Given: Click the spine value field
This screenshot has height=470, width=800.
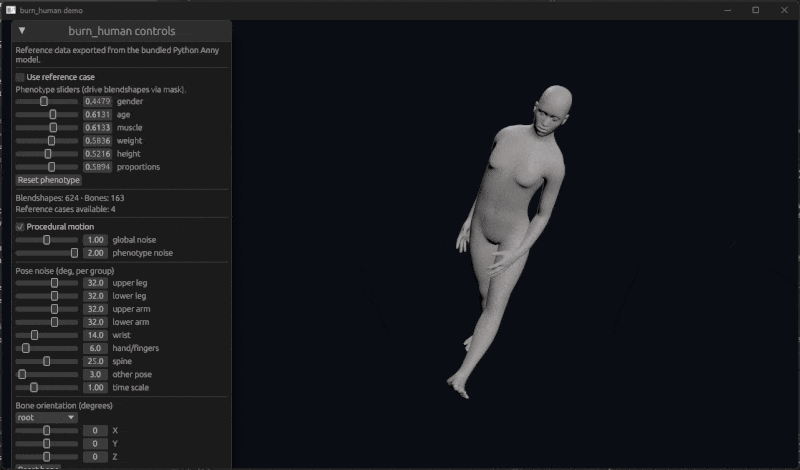Looking at the screenshot, I should [x=96, y=361].
